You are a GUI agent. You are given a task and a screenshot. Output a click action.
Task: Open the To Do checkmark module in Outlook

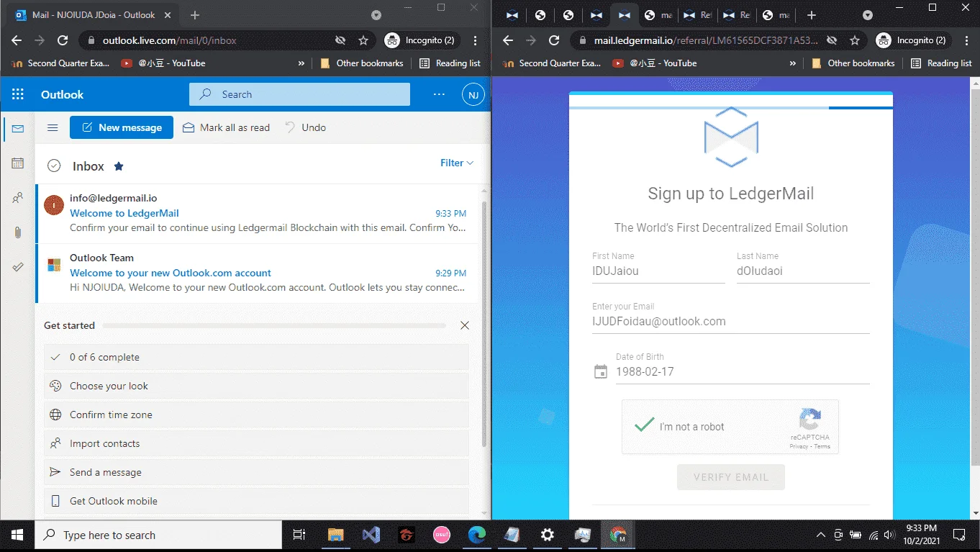(x=18, y=267)
